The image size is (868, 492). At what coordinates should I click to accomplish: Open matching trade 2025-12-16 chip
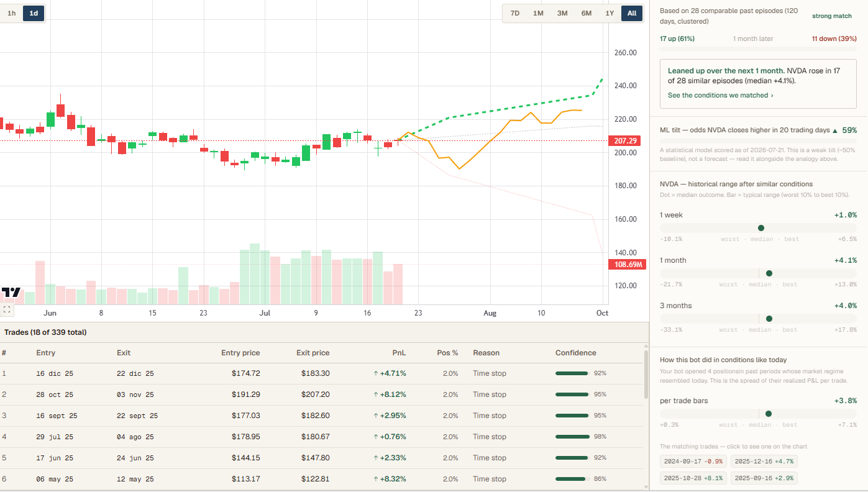coord(764,462)
